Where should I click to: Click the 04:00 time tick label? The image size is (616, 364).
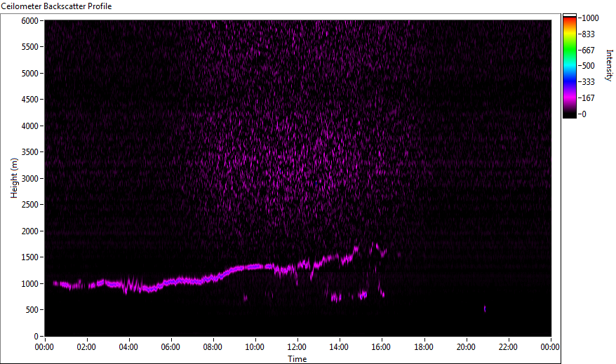(x=128, y=347)
